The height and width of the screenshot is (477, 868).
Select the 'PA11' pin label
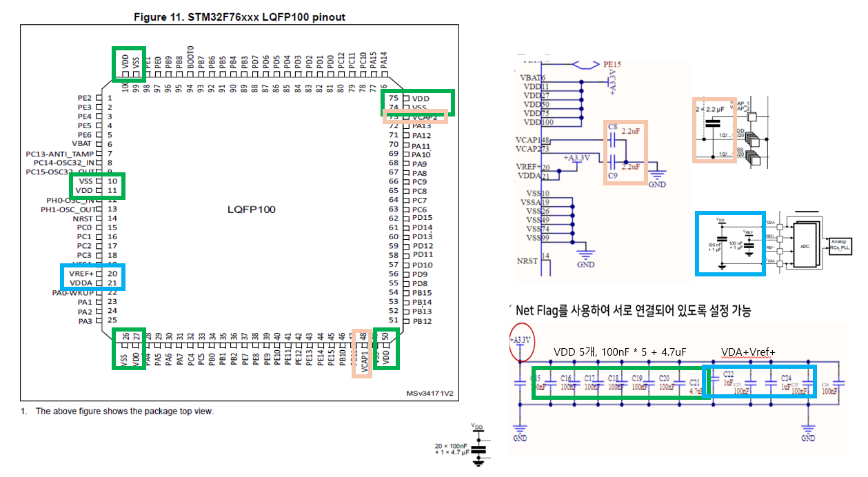tap(421, 145)
